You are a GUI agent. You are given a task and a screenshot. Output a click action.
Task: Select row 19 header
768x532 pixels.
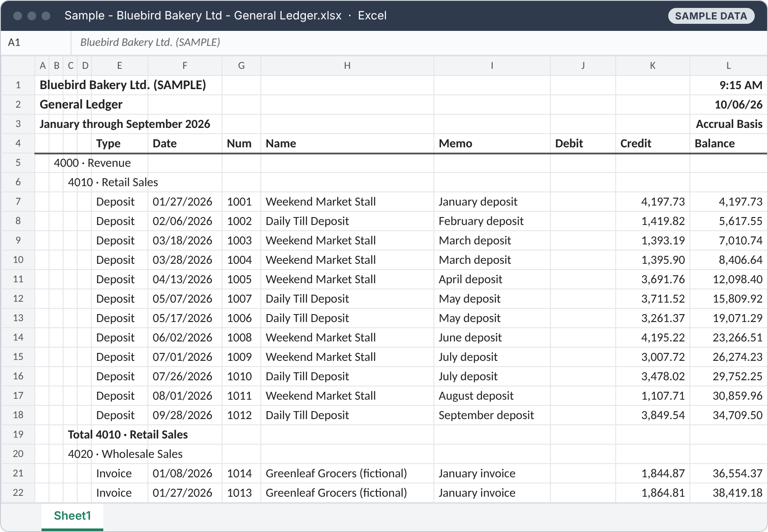tap(18, 435)
